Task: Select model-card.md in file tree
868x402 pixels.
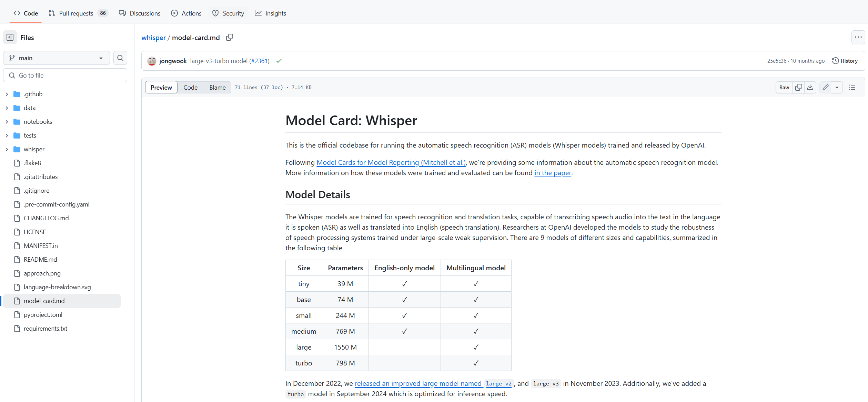Action: 62,301
